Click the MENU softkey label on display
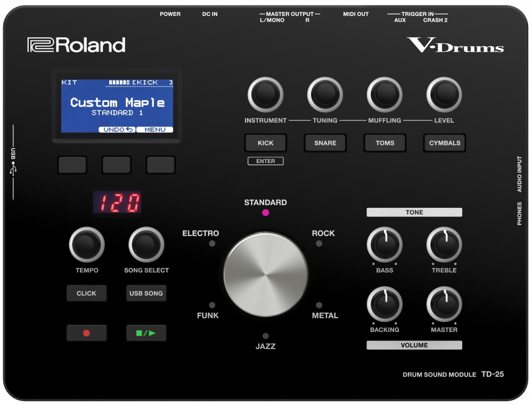The width and height of the screenshot is (532, 405). point(155,129)
